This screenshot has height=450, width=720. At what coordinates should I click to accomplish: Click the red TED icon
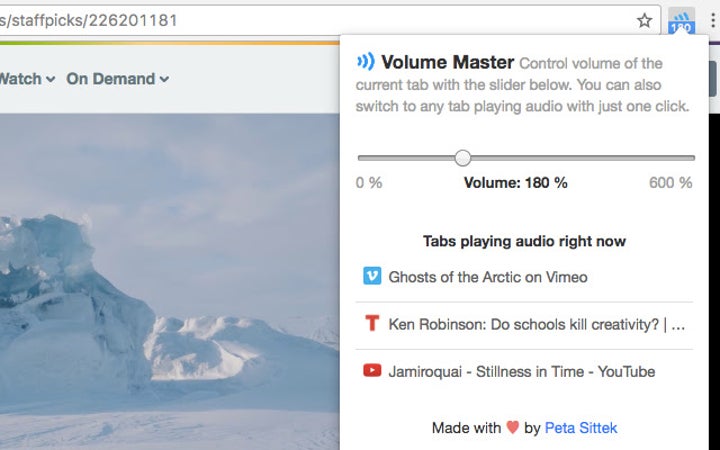pos(372,324)
